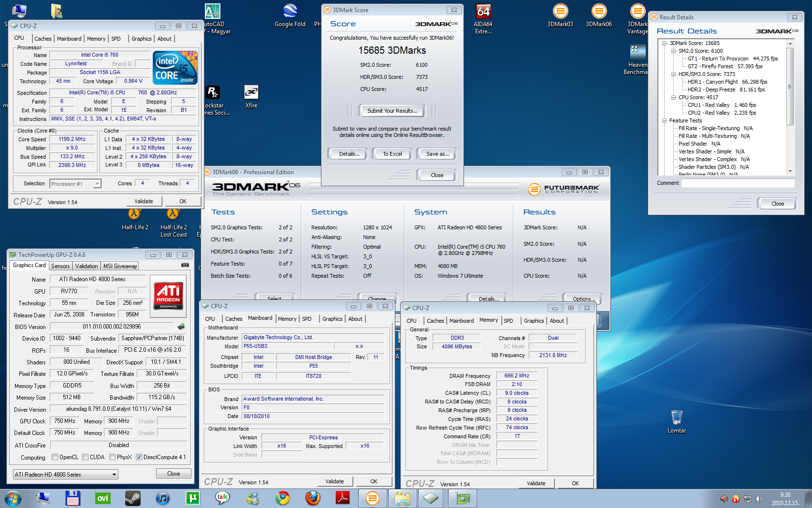Uncheck the DirectCompute 4.1 checkbox
The image size is (812, 508).
click(139, 457)
